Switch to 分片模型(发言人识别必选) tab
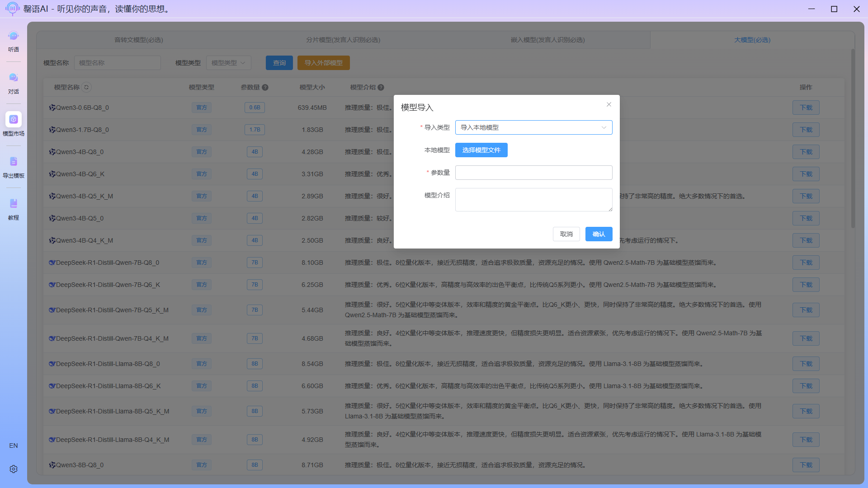Viewport: 868px width, 488px height. (x=343, y=40)
